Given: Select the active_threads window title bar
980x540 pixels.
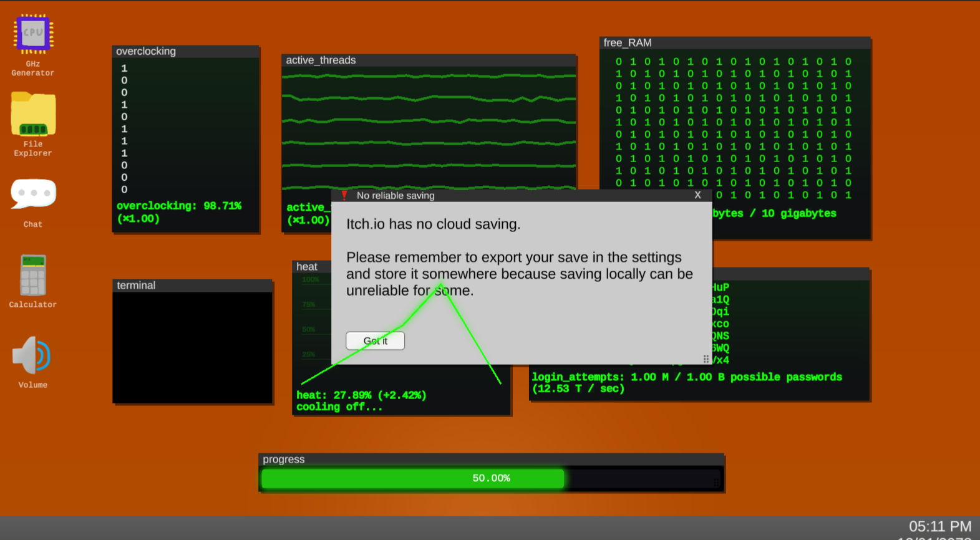Looking at the screenshot, I should pyautogui.click(x=429, y=60).
